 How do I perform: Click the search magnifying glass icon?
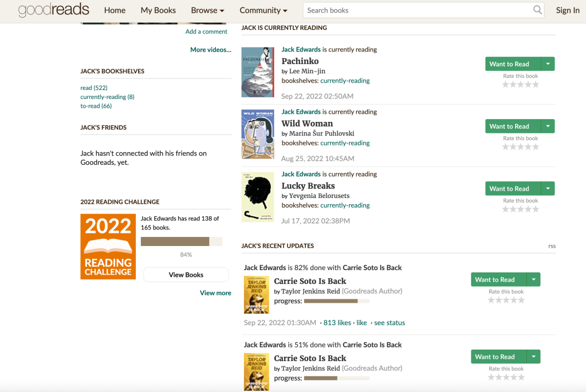[537, 10]
